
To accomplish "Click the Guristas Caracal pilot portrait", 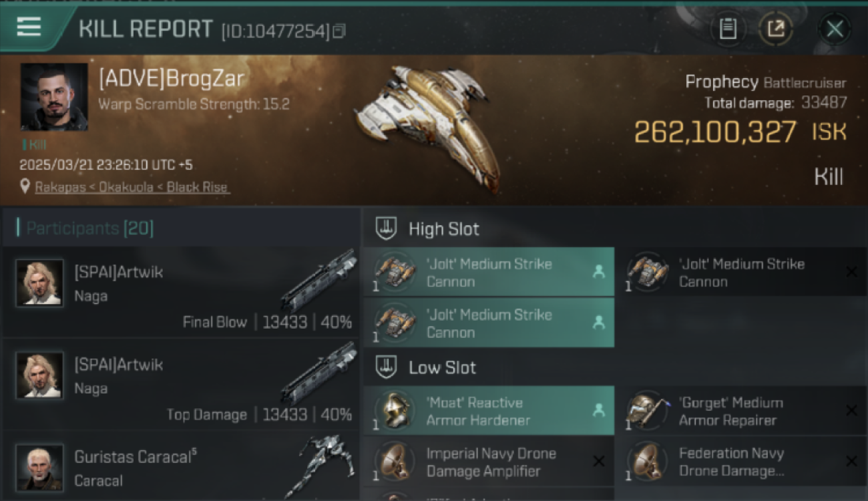I will pyautogui.click(x=39, y=467).
